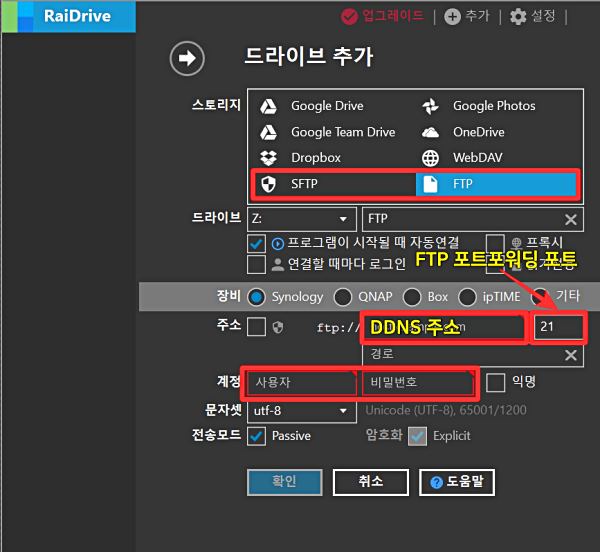600x552 pixels.
Task: Choose OneDrive storage label
Action: click(479, 132)
